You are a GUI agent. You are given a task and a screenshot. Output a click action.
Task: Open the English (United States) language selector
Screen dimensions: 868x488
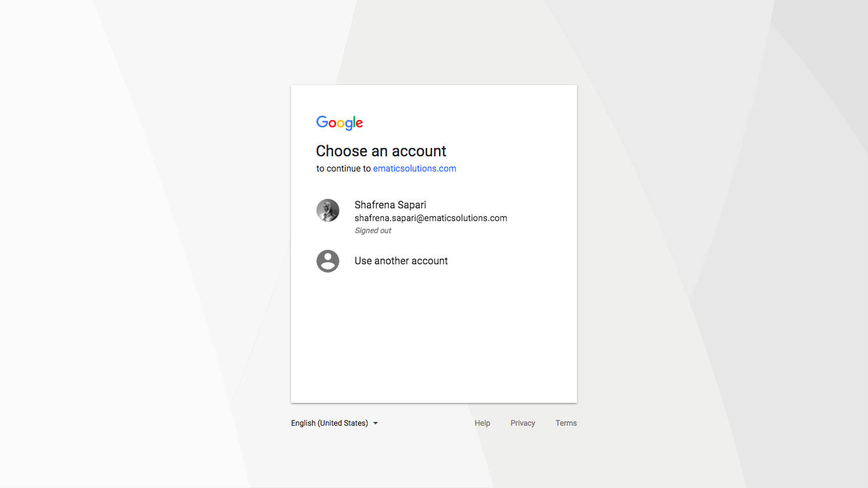point(335,423)
